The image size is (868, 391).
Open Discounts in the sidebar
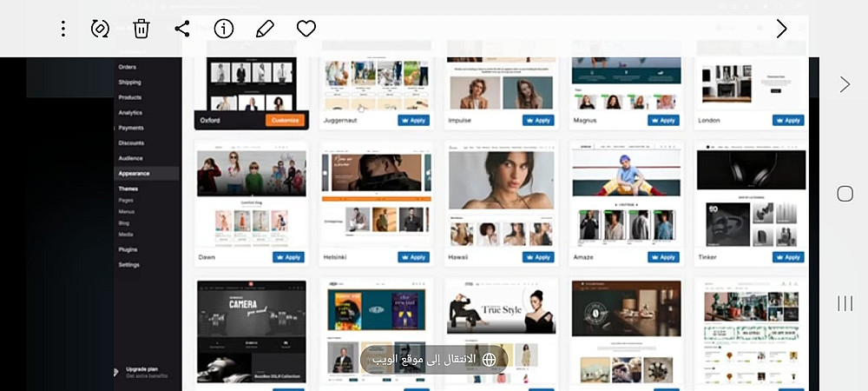tap(131, 142)
